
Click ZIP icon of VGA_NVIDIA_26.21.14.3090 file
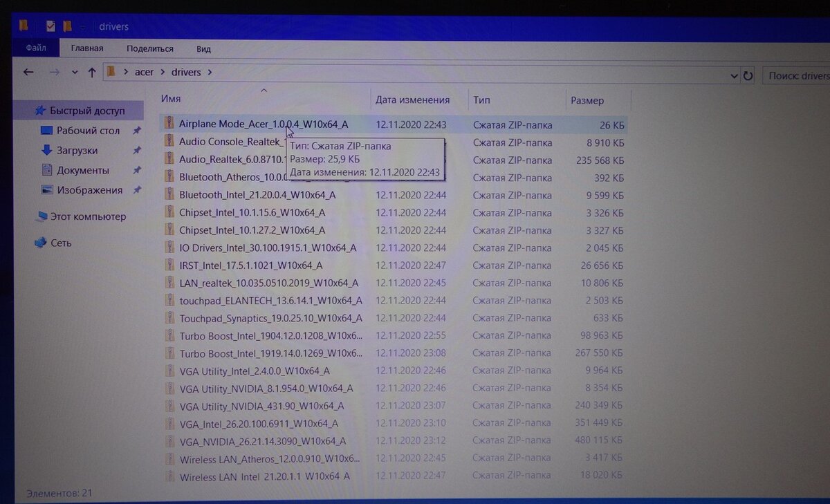pos(169,440)
